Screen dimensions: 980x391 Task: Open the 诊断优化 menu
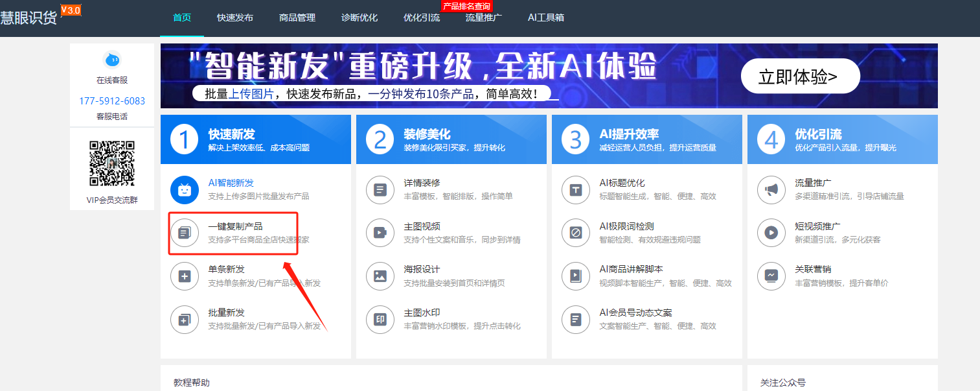click(359, 18)
